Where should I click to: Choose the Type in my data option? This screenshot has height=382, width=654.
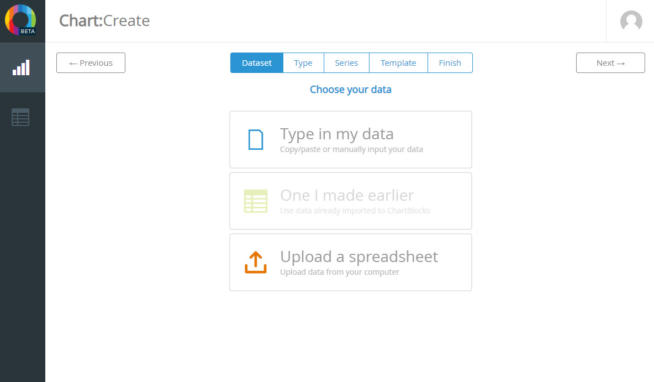point(351,140)
